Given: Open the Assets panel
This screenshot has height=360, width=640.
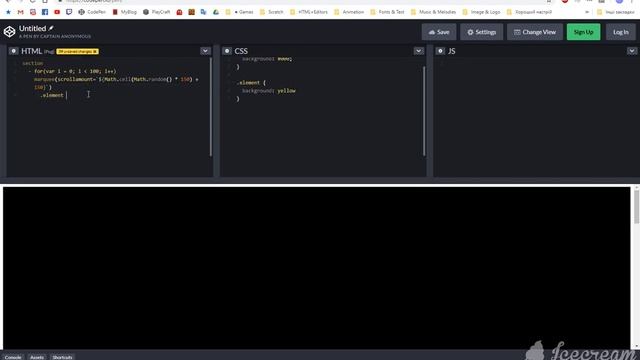Looking at the screenshot, I should (x=37, y=357).
